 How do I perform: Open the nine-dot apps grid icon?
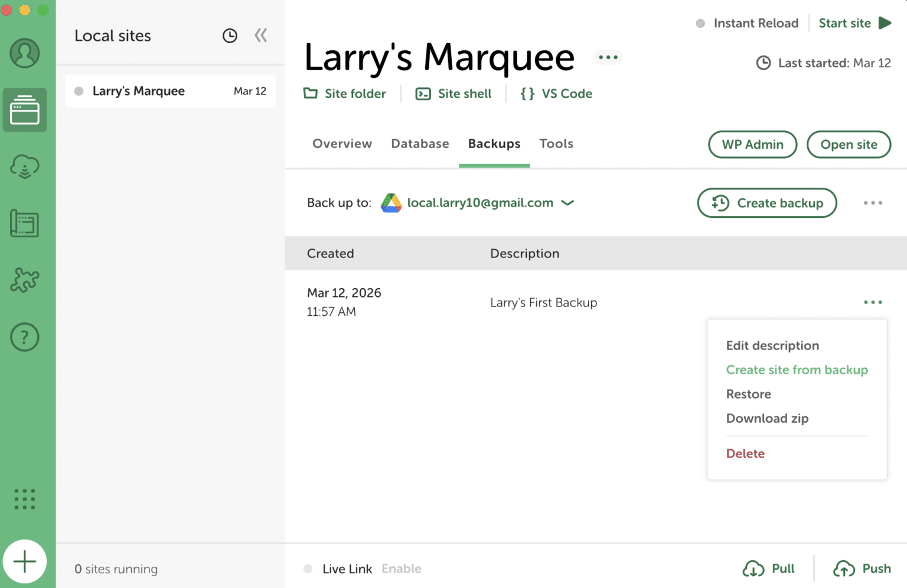click(x=25, y=499)
